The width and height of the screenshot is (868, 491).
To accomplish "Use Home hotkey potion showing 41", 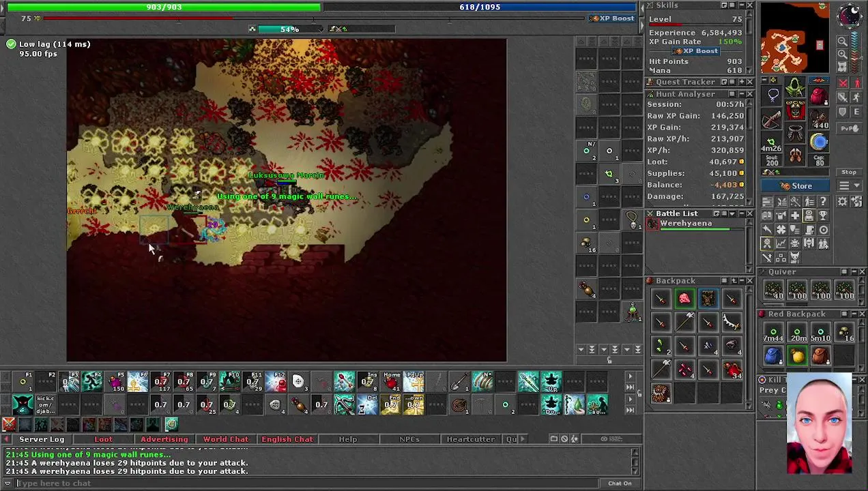I will pos(391,382).
